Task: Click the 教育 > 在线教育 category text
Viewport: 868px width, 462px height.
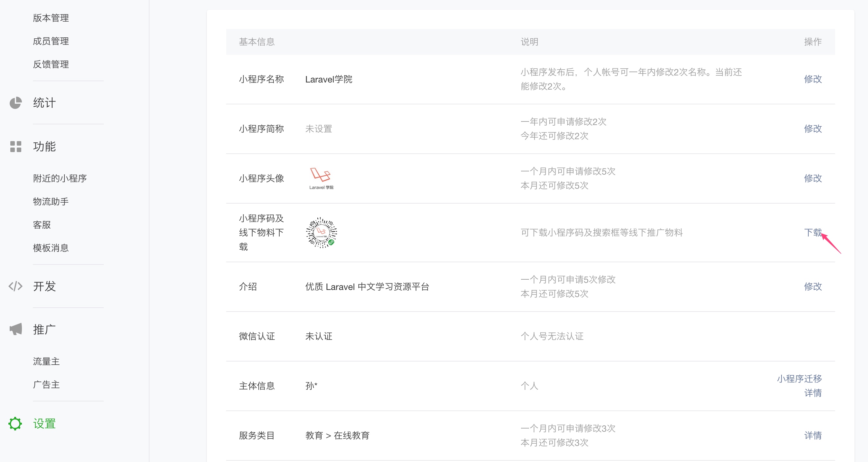Action: pyautogui.click(x=337, y=435)
